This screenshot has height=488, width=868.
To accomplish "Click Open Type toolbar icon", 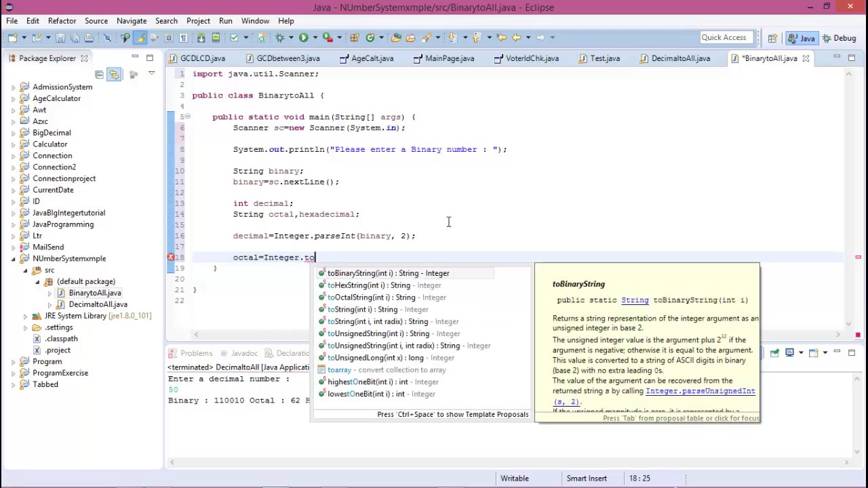I will (395, 37).
